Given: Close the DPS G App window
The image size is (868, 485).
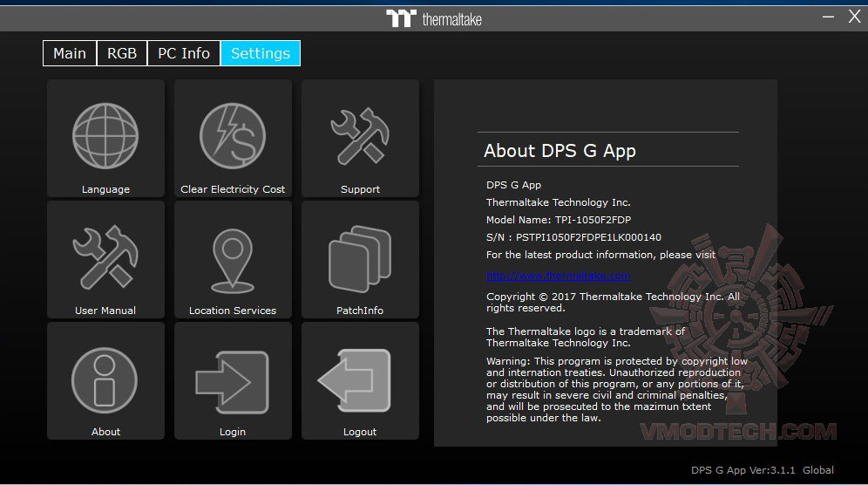Looking at the screenshot, I should (854, 17).
